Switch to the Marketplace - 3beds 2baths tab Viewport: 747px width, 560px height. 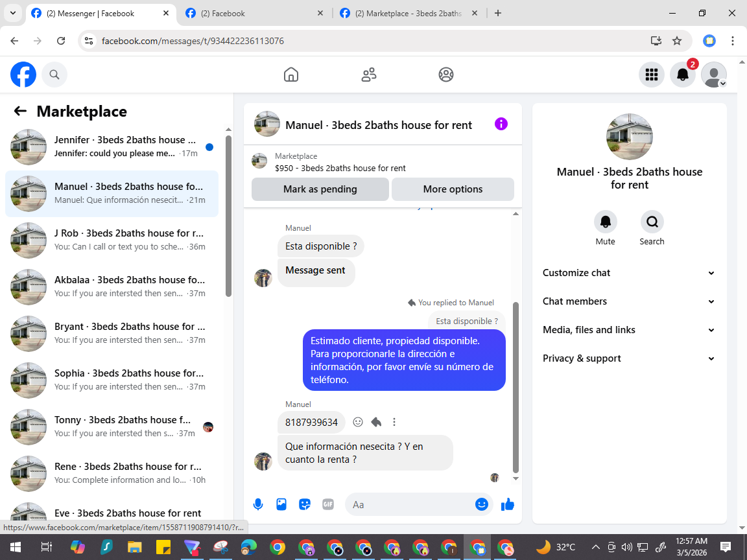click(409, 14)
